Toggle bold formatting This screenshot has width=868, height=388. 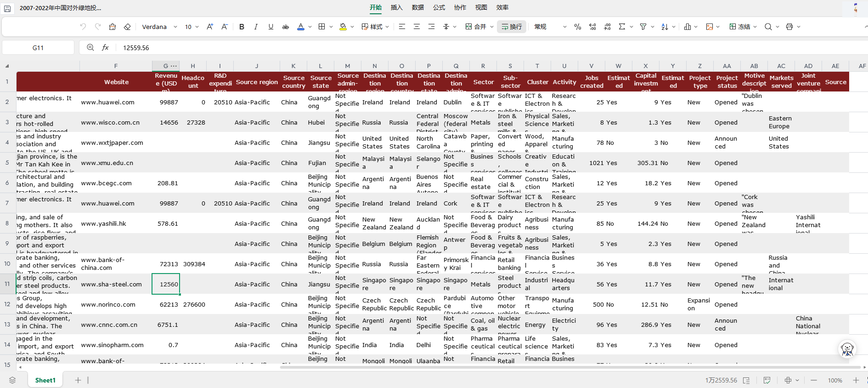pyautogui.click(x=242, y=27)
